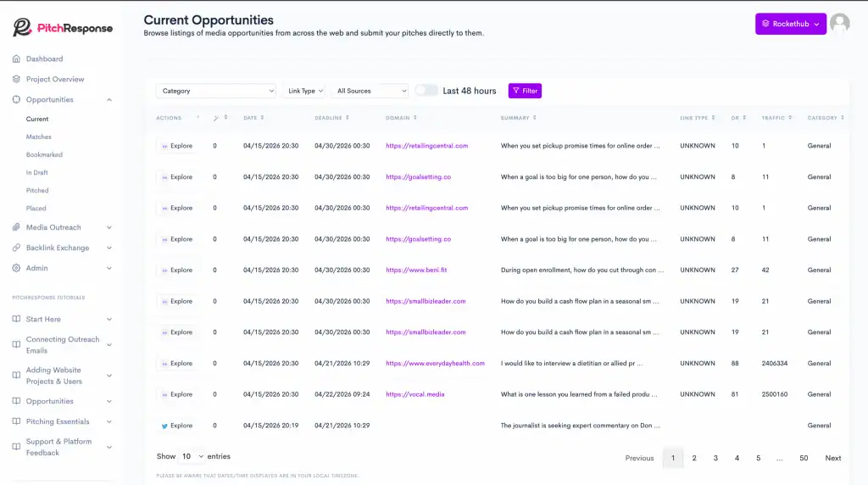Image resolution: width=868 pixels, height=485 pixels.
Task: Click the Support & Platform Feedback book icon
Action: tap(16, 447)
